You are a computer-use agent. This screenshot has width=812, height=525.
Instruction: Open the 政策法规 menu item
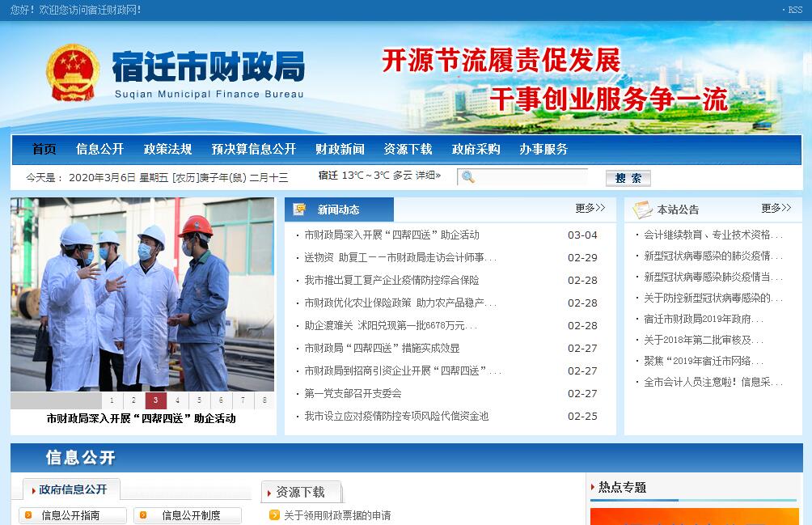(167, 149)
